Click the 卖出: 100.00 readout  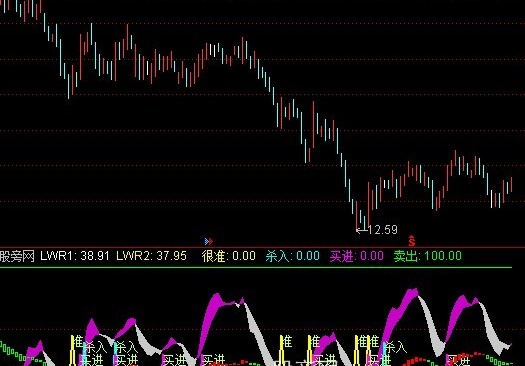[428, 256]
